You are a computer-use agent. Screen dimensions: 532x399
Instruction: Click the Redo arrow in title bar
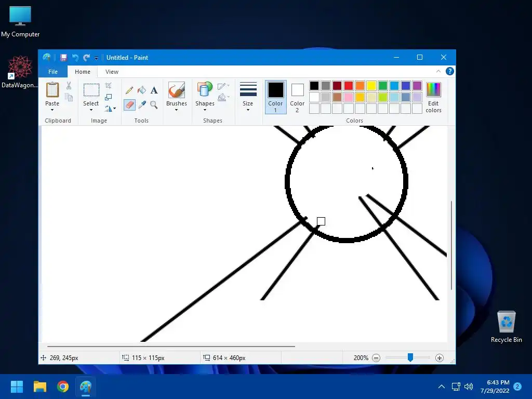[87, 58]
